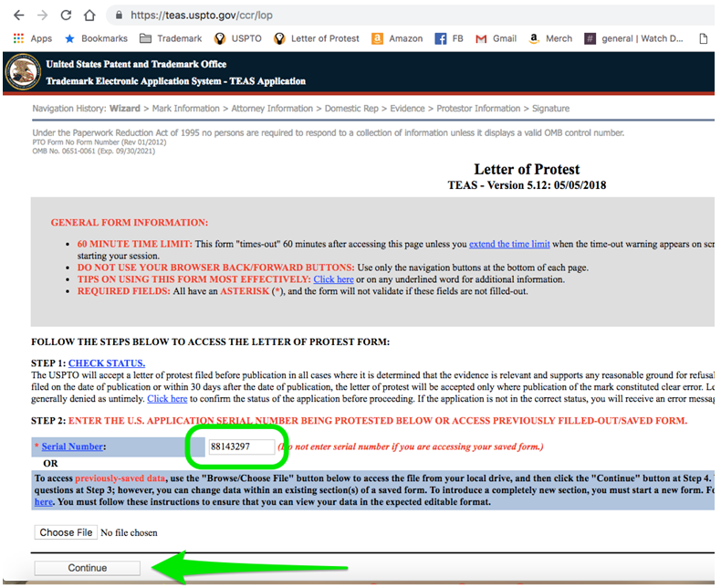
Task: Open the Gmail bookmark icon
Action: coord(481,38)
